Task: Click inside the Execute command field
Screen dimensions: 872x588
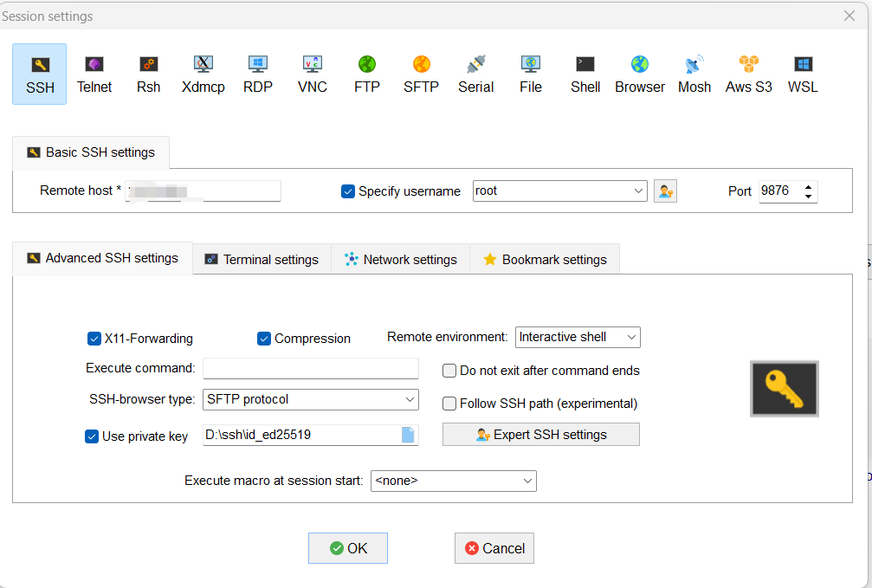Action: pyautogui.click(x=310, y=368)
